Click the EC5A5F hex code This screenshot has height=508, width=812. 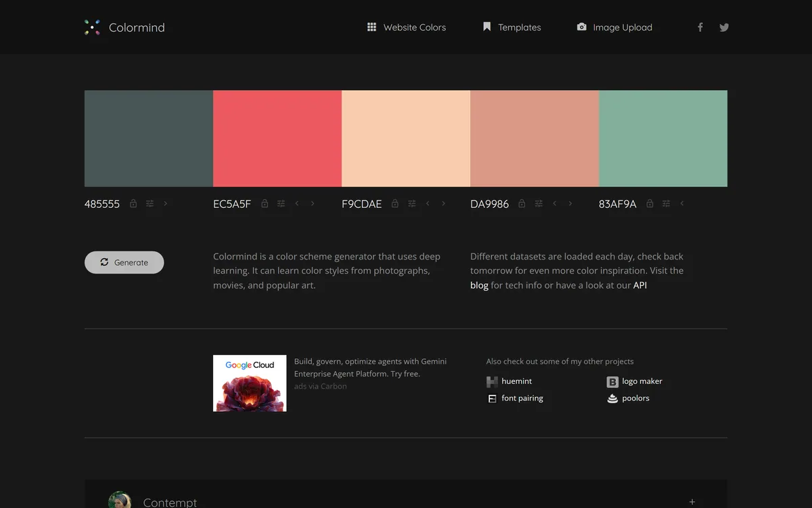pos(232,204)
